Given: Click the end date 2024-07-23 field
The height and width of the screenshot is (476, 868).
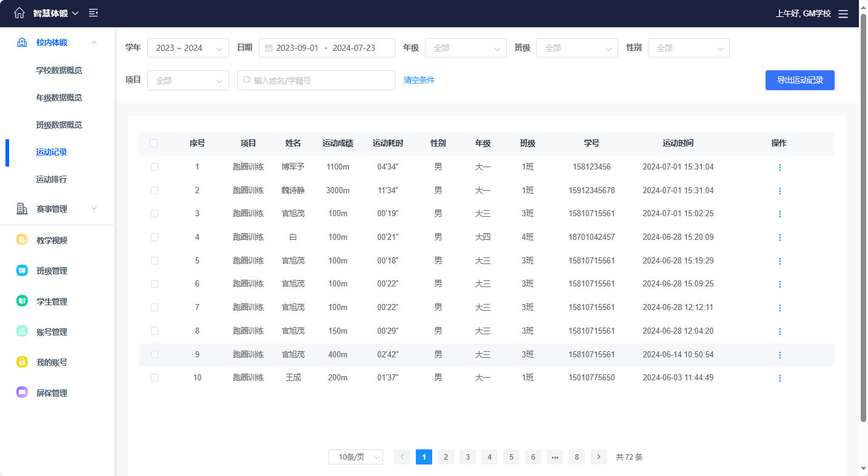Looking at the screenshot, I should coord(354,48).
